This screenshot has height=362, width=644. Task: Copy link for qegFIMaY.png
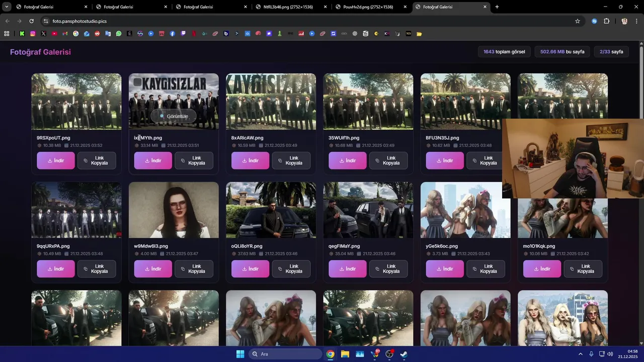click(x=388, y=269)
